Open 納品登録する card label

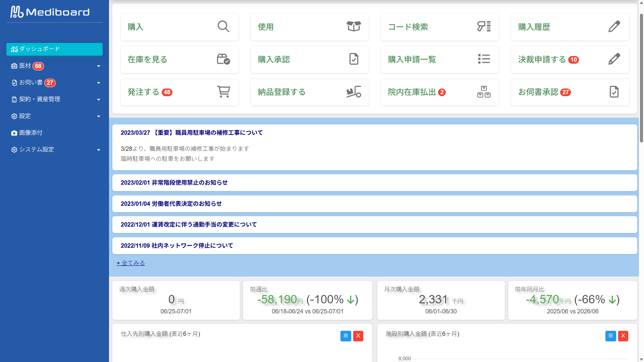click(x=282, y=92)
